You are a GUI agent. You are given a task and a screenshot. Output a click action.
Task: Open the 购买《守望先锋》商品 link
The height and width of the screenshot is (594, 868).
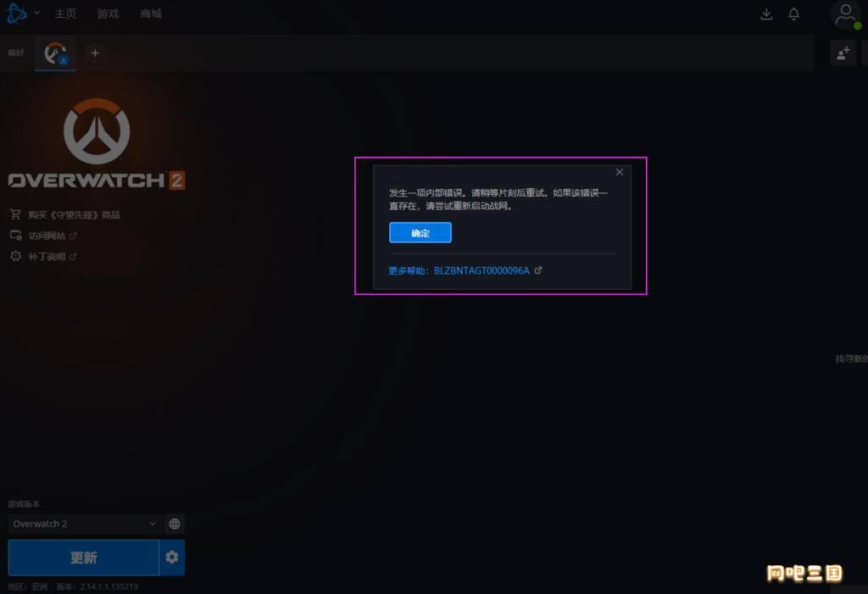[75, 214]
